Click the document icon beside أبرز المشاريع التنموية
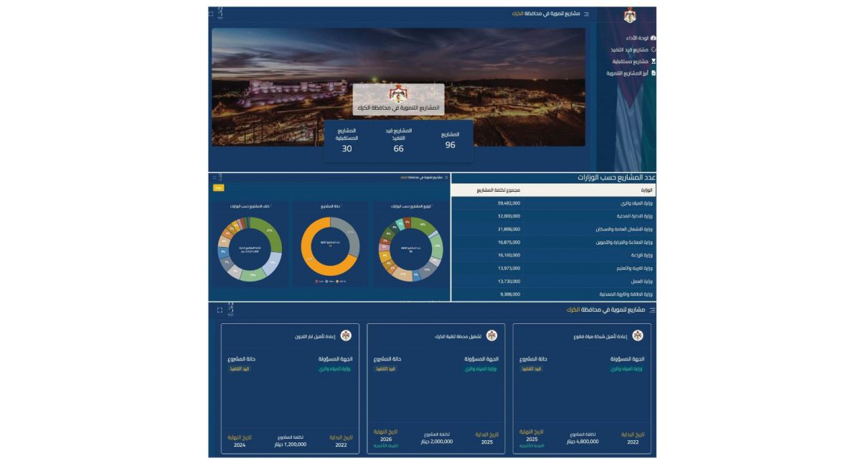The width and height of the screenshot is (868, 461). click(653, 73)
